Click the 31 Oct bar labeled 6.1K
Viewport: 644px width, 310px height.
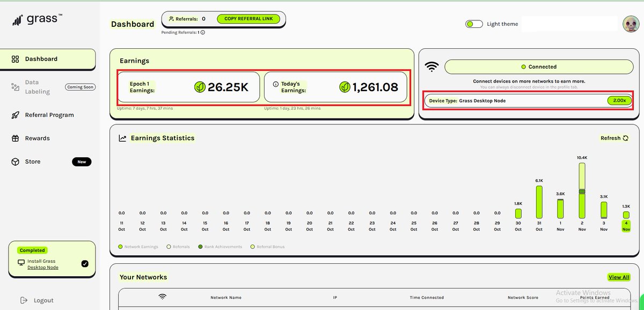click(x=539, y=203)
